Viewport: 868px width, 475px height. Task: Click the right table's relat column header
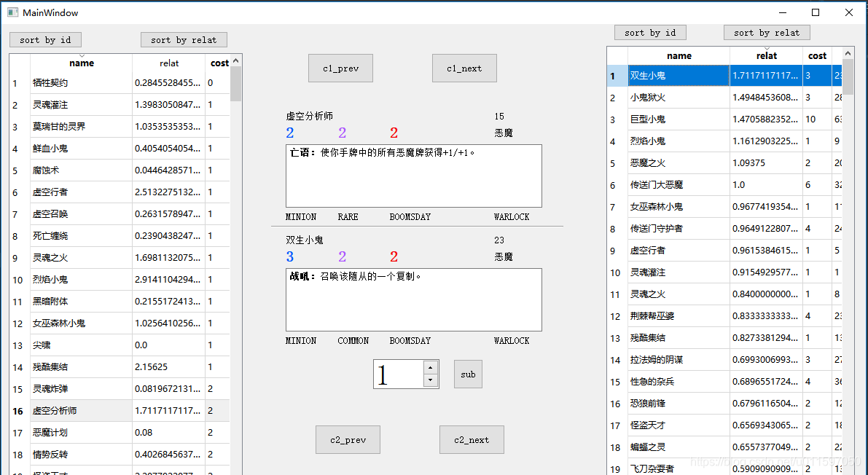tap(766, 55)
